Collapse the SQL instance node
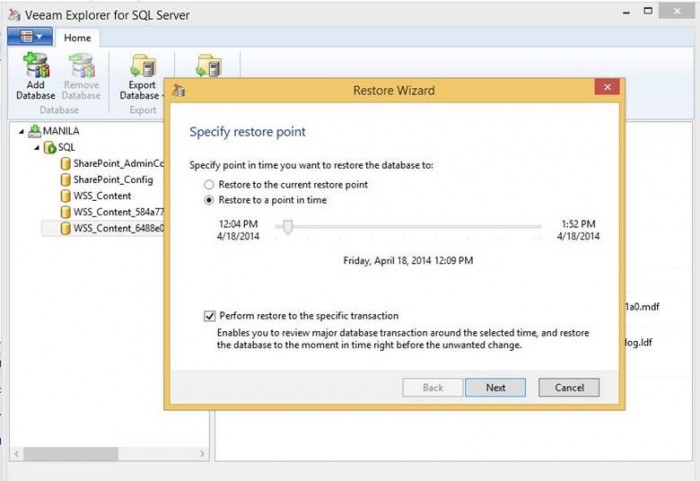The width and height of the screenshot is (700, 481). click(x=37, y=147)
